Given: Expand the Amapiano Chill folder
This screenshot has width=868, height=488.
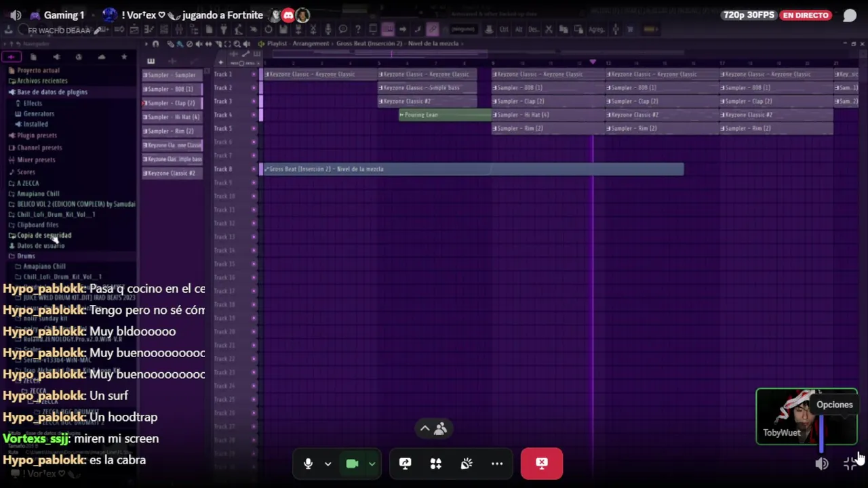Looking at the screenshot, I should pos(34,194).
